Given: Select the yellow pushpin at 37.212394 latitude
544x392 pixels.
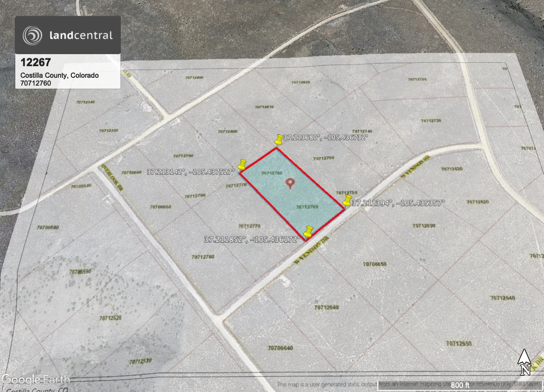Looking at the screenshot, I should (x=347, y=200).
